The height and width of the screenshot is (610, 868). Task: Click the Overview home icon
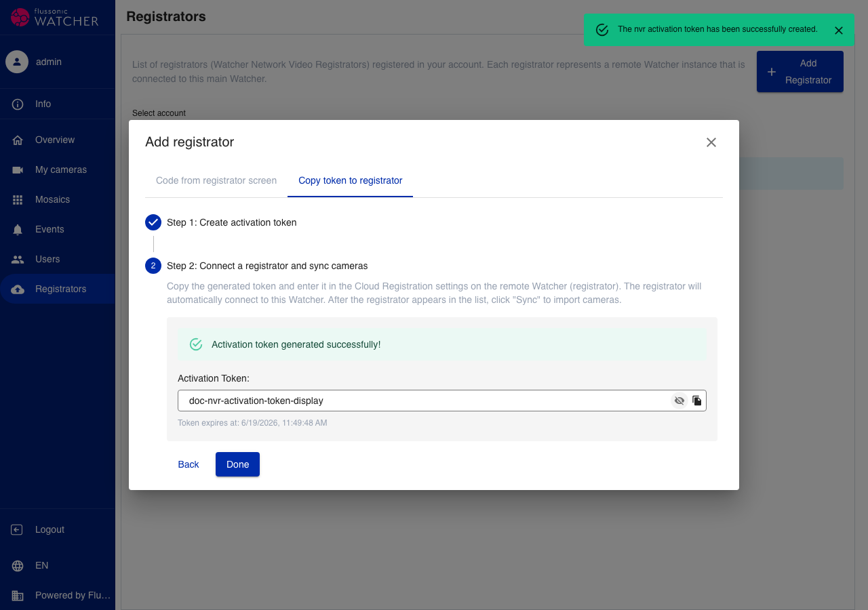click(x=18, y=140)
